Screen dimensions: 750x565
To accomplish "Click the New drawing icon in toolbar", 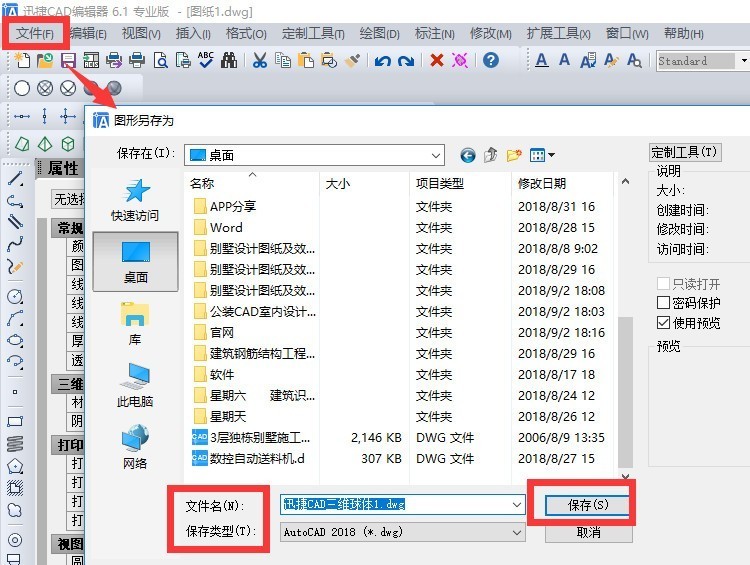I will (x=22, y=61).
